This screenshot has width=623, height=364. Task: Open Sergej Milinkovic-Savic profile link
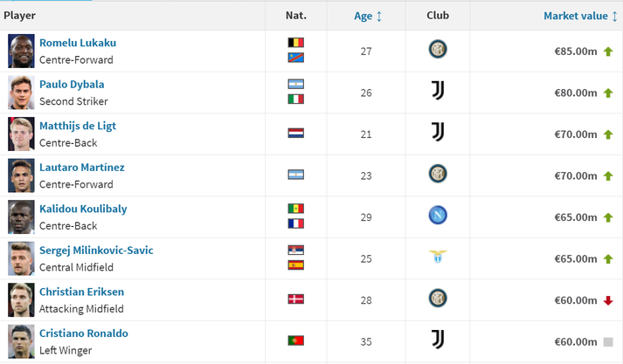pyautogui.click(x=96, y=251)
